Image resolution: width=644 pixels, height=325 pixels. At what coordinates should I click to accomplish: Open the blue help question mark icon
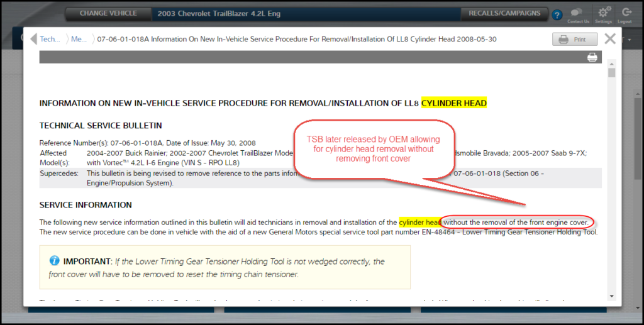click(x=557, y=15)
